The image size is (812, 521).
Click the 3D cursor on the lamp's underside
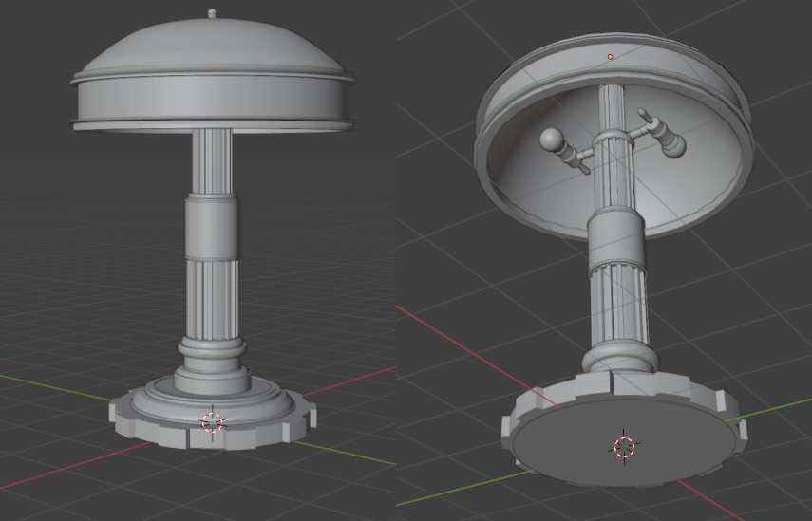624,447
